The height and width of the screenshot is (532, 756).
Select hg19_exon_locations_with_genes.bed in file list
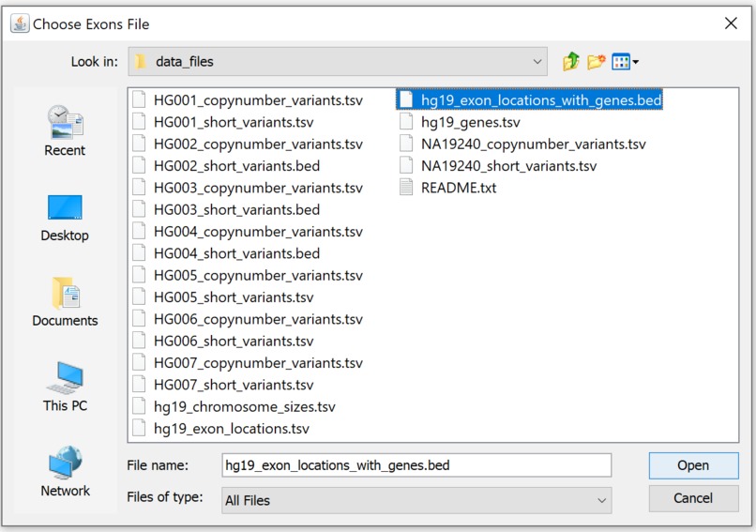coord(529,99)
